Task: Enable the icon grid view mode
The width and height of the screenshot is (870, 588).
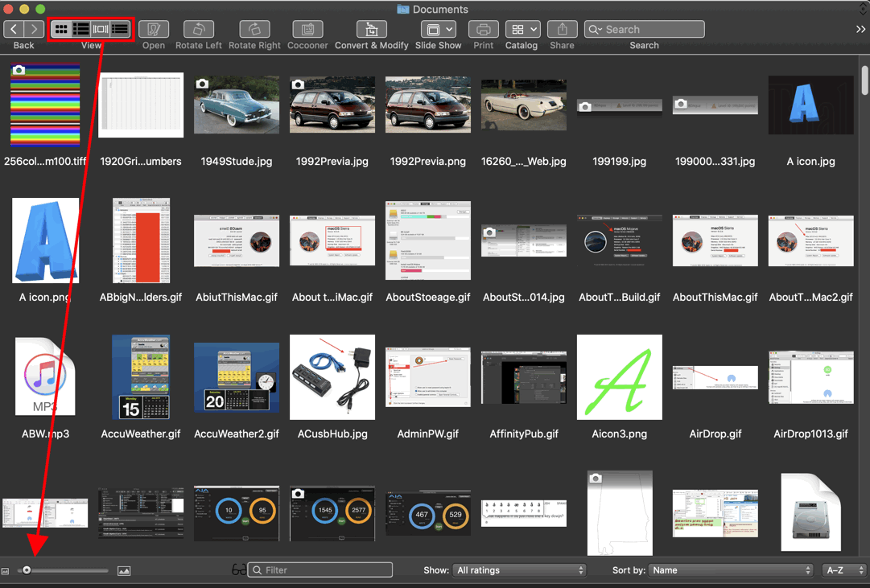Action: point(61,28)
